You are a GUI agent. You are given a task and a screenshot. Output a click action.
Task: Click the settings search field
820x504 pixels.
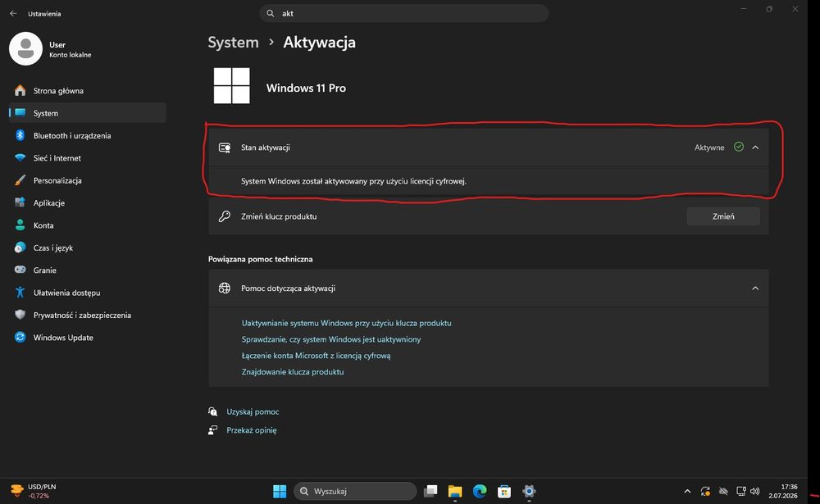pyautogui.click(x=403, y=14)
